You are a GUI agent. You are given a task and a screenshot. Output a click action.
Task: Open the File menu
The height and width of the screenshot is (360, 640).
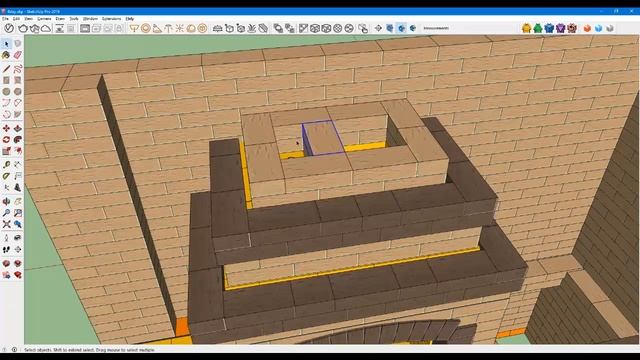click(x=5, y=19)
